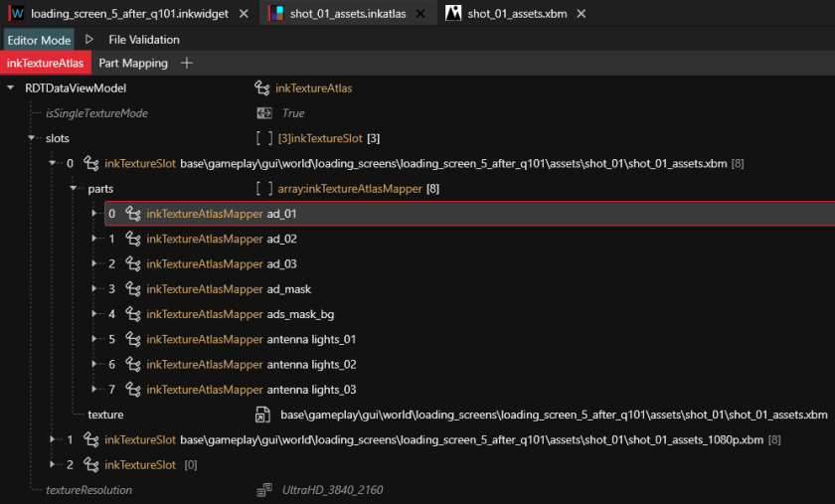Click the class icon of inkTextureSlot 0
835x504 pixels.
(x=91, y=164)
